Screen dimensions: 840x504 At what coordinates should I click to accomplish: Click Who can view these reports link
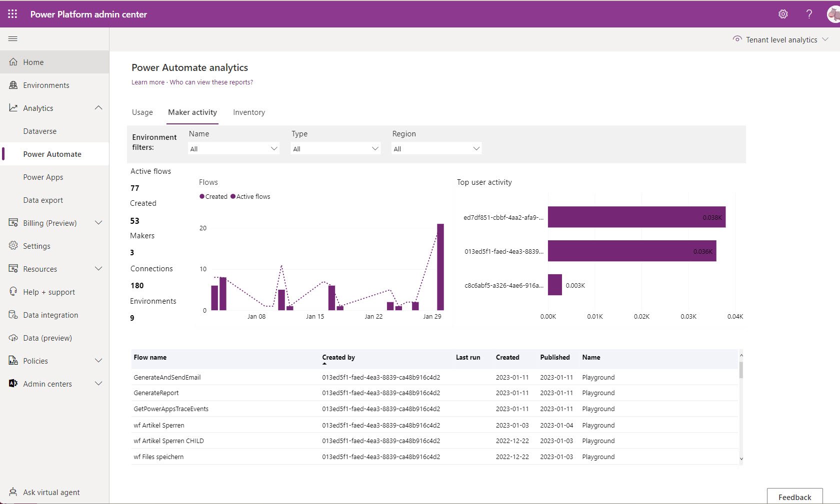[211, 82]
